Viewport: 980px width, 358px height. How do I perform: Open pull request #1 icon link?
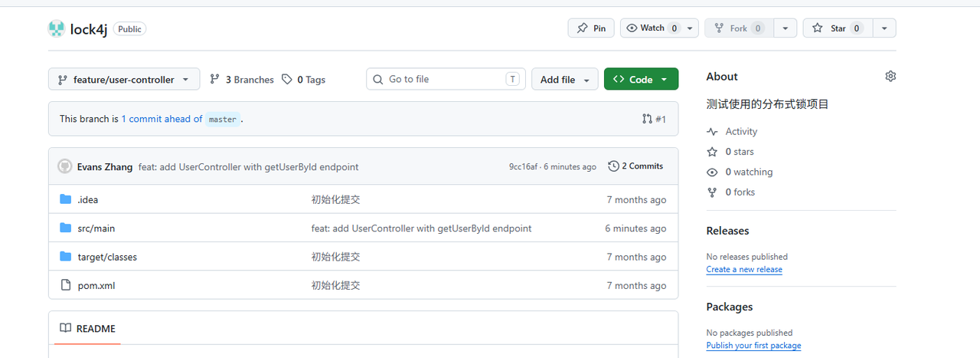click(654, 119)
